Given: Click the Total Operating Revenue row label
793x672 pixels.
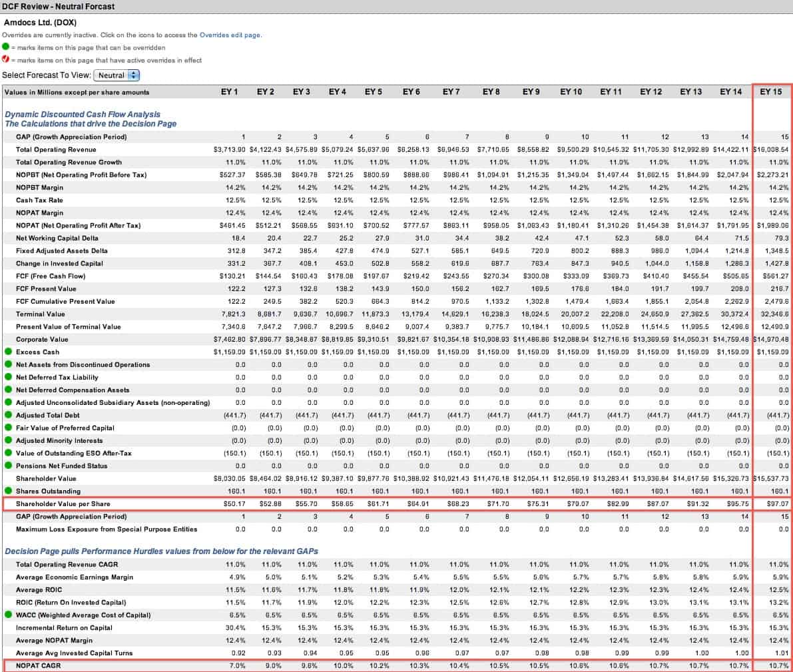Looking at the screenshot, I should 56,149.
